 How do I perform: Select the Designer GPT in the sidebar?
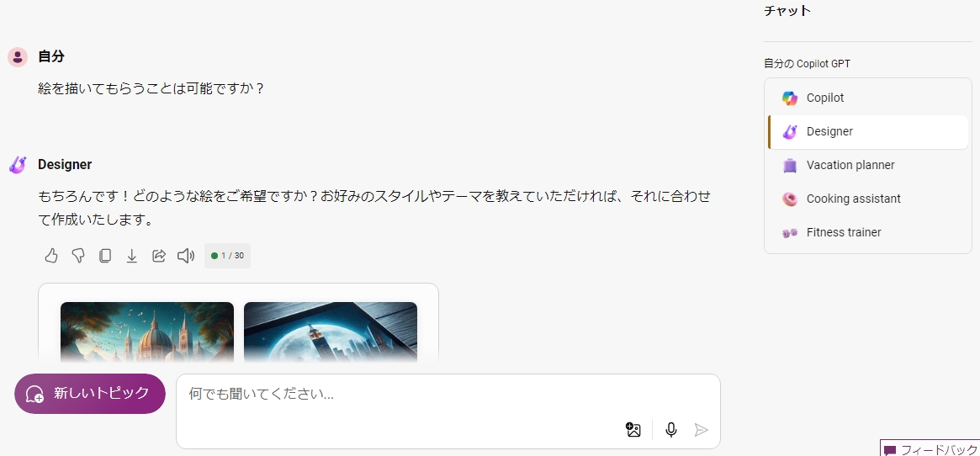(868, 132)
